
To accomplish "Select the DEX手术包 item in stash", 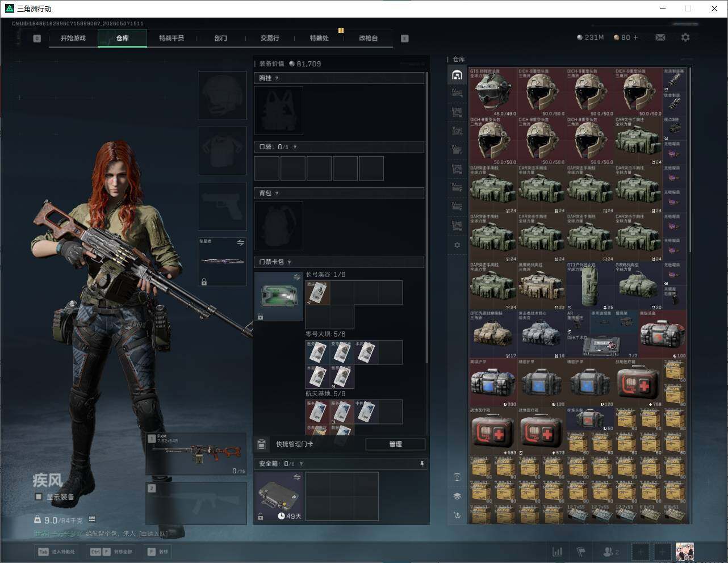I will (602, 346).
